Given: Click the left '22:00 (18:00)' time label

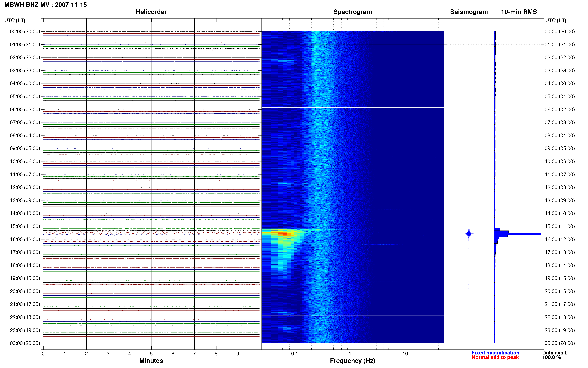Looking at the screenshot, I should coord(25,317).
